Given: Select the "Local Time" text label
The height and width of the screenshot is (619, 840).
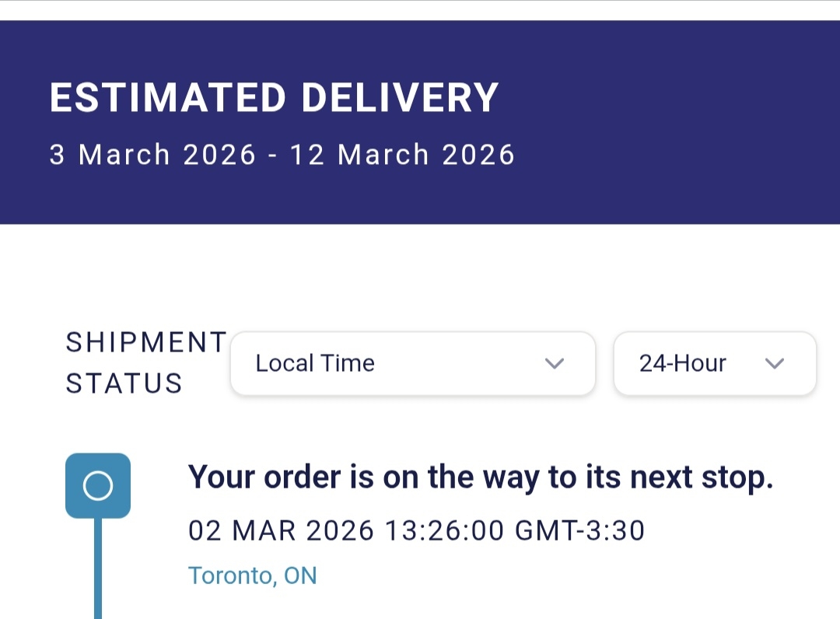Looking at the screenshot, I should coord(315,363).
